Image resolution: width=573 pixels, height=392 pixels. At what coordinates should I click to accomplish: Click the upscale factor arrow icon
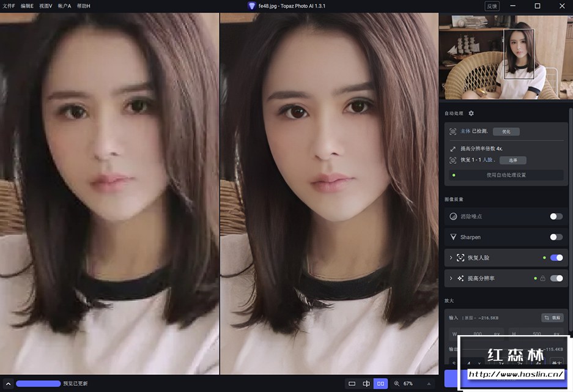pos(453,149)
